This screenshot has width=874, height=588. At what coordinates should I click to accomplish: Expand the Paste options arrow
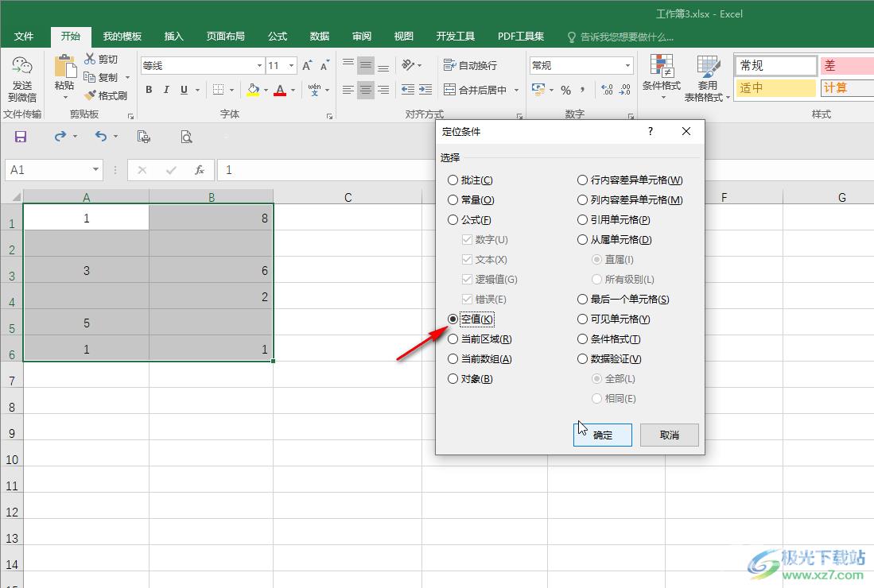click(65, 98)
